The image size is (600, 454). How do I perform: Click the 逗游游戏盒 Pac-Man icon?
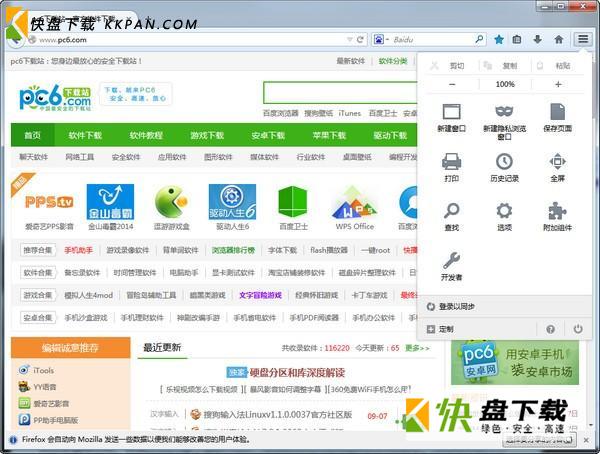(171, 202)
